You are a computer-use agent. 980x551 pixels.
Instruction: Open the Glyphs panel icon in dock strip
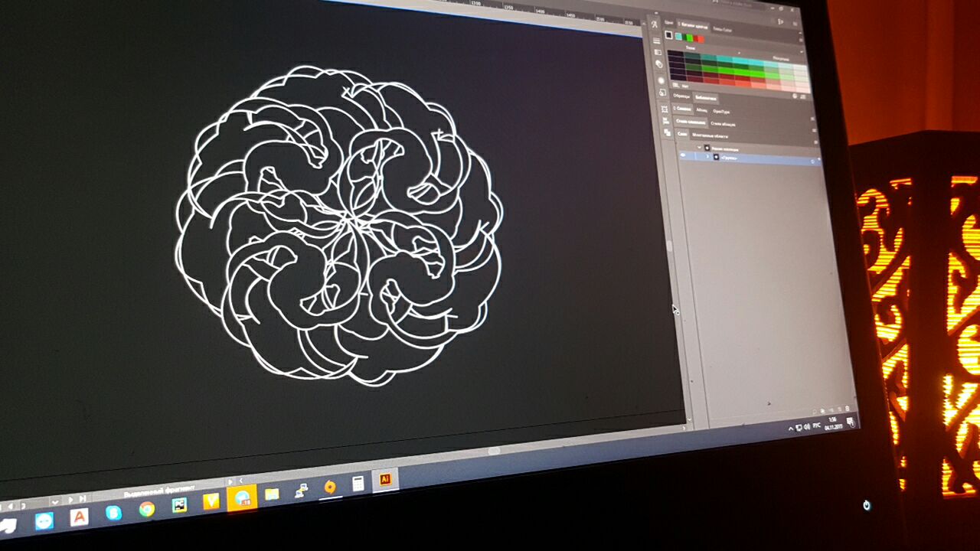pos(654,24)
